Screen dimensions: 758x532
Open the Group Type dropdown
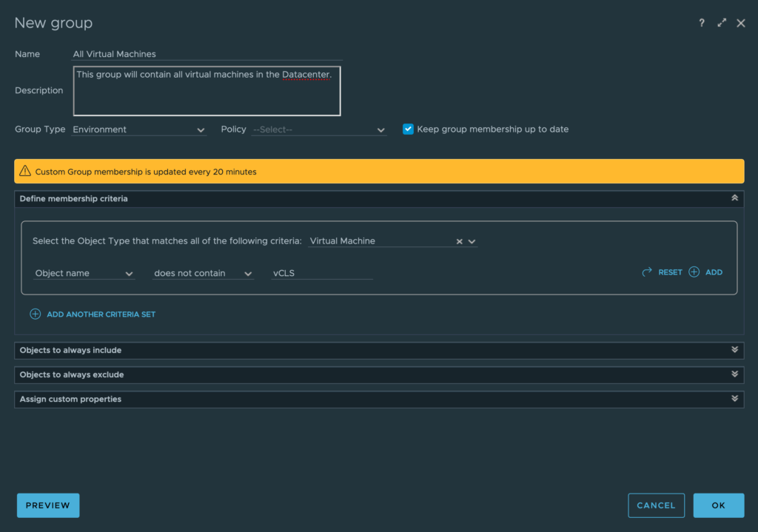[x=139, y=129]
